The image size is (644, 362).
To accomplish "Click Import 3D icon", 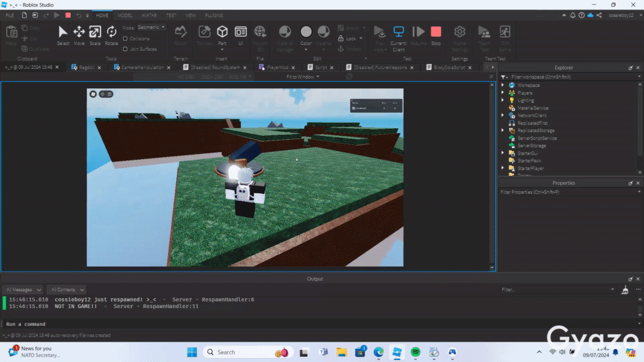I will click(260, 32).
